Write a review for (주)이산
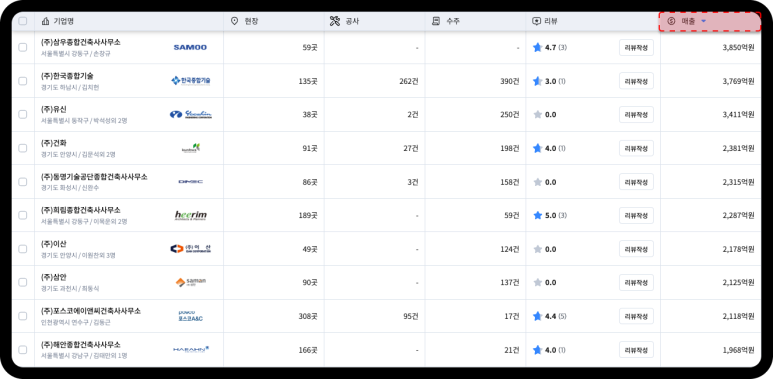 click(636, 249)
